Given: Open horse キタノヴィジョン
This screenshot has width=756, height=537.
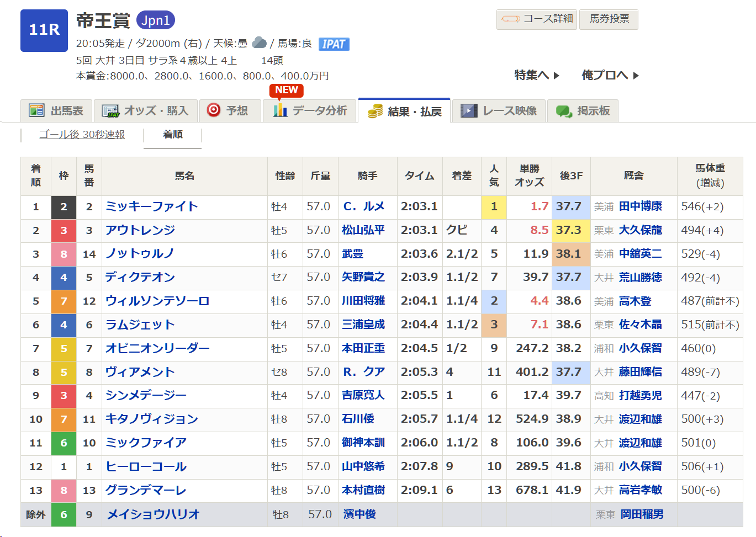Looking at the screenshot, I should point(152,419).
